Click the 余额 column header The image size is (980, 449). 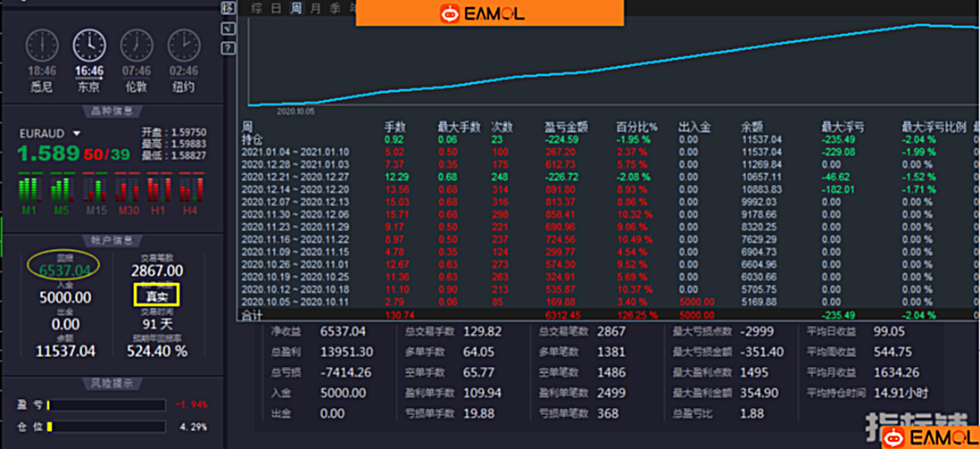tap(753, 128)
